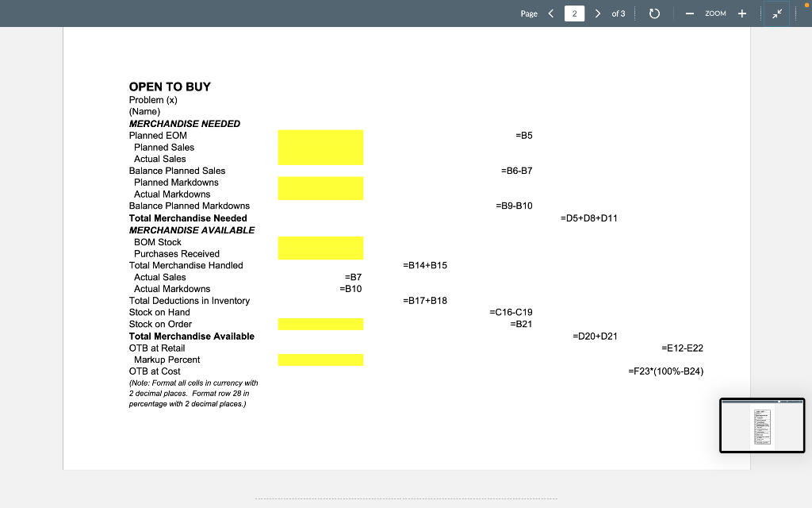Image resolution: width=812 pixels, height=508 pixels.
Task: Click the Balance Planned Markdowns label
Action: (190, 206)
